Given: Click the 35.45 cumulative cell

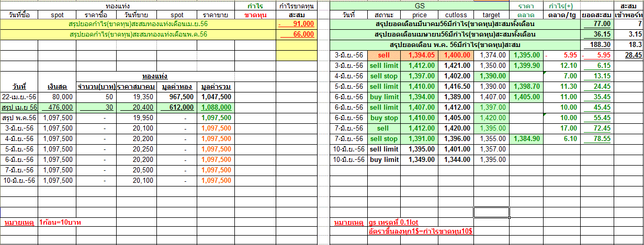Looking at the screenshot, I should pos(597,97).
